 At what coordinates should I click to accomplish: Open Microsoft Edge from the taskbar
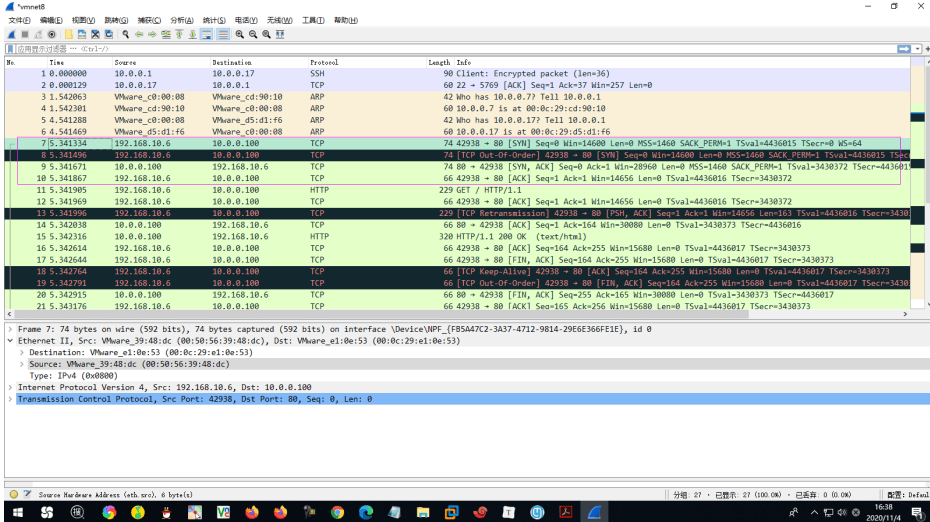pos(366,512)
